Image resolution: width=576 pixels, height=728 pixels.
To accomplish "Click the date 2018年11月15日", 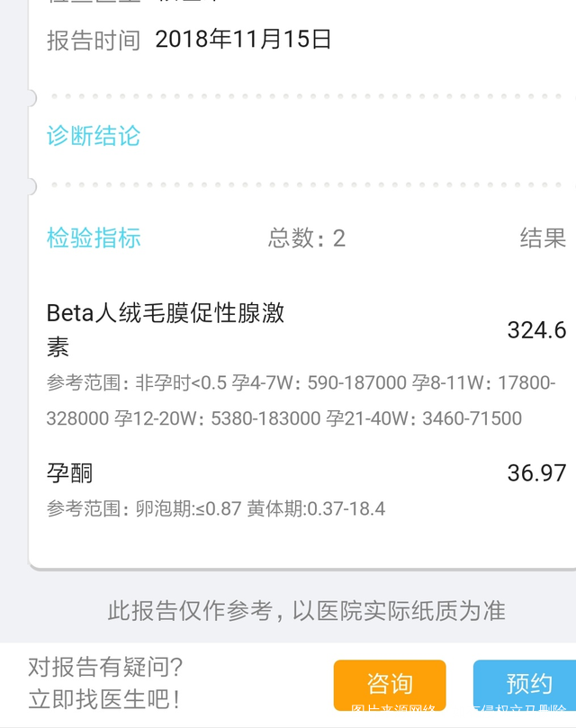I will point(243,39).
